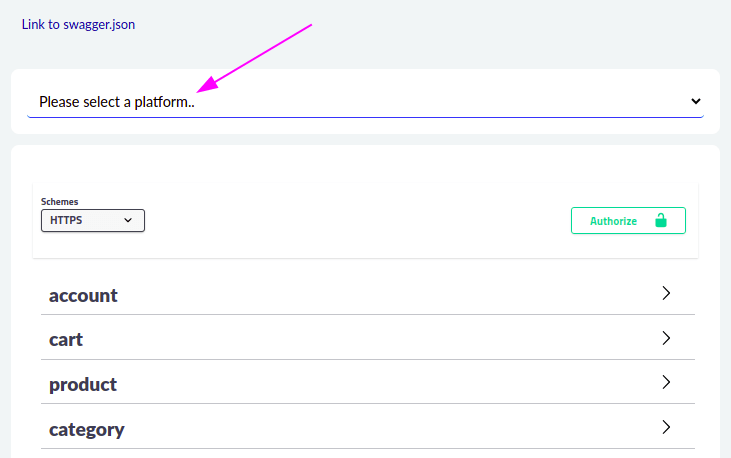
Task: Click the chevron beside category
Action: click(666, 427)
